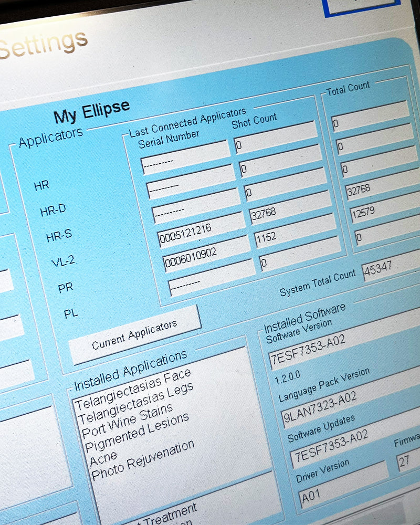Viewport: 420px width, 525px height.
Task: Click the Settings page title
Action: pyautogui.click(x=44, y=45)
